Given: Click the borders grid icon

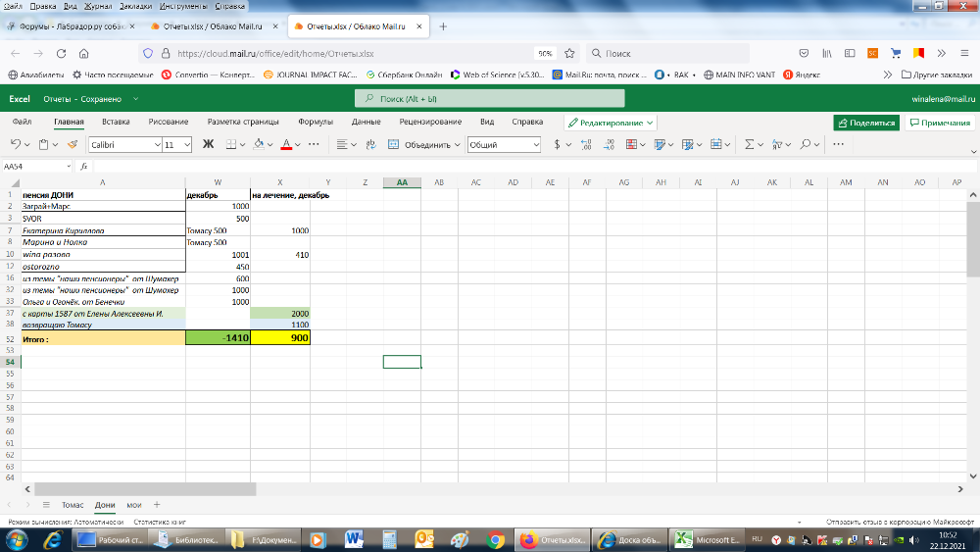Looking at the screenshot, I should pyautogui.click(x=231, y=144).
